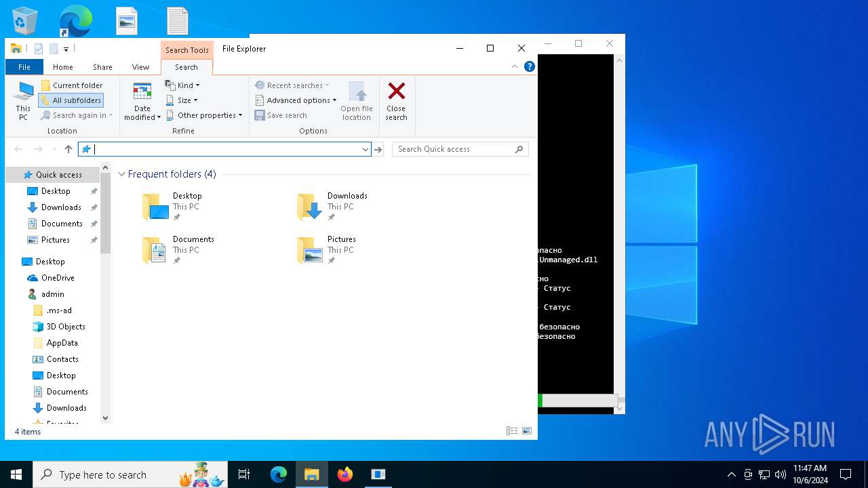Click the Help question mark icon

click(x=530, y=66)
